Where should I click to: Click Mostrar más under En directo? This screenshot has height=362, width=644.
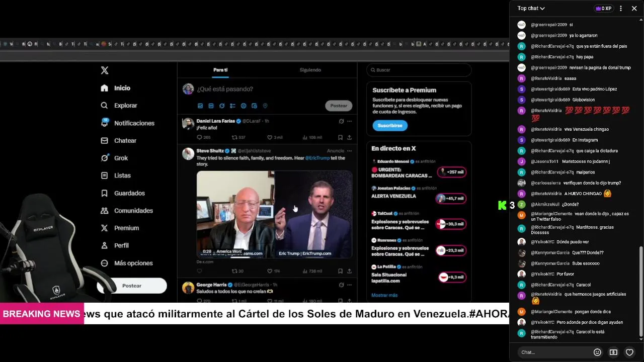(384, 295)
